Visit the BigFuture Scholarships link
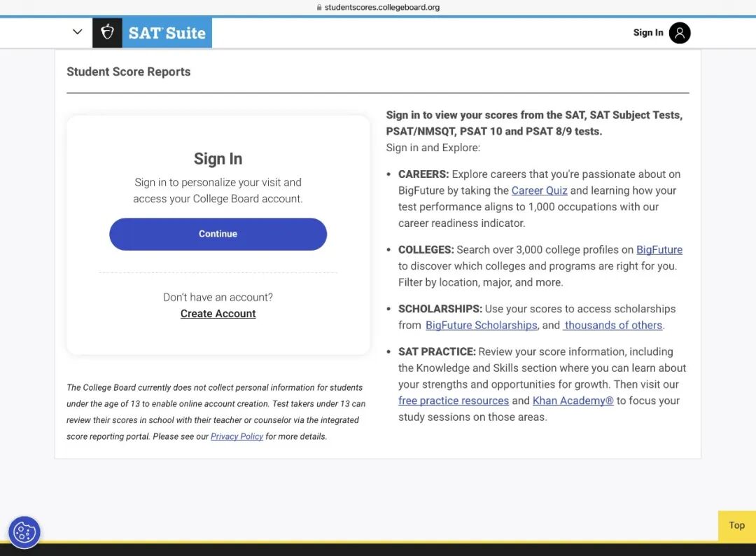Viewport: 756px width, 556px height. [481, 326]
